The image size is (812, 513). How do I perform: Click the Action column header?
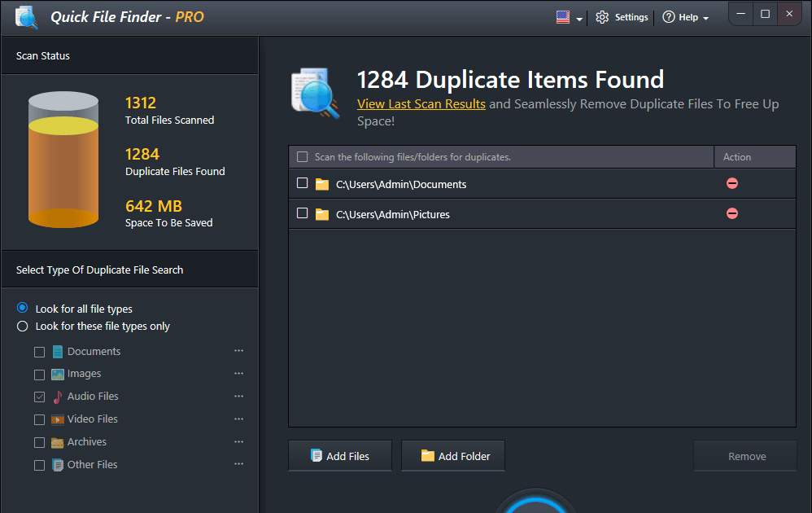(737, 157)
